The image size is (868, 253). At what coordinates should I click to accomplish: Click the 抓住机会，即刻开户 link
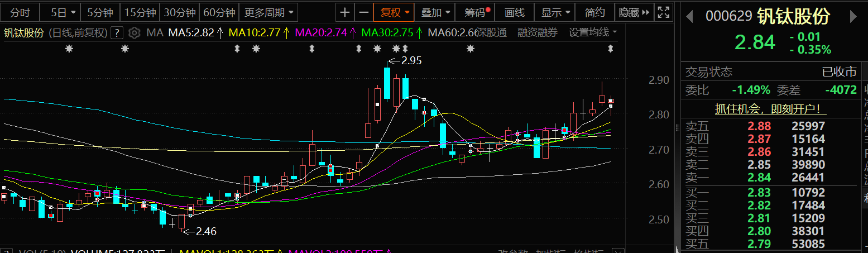tap(770, 108)
